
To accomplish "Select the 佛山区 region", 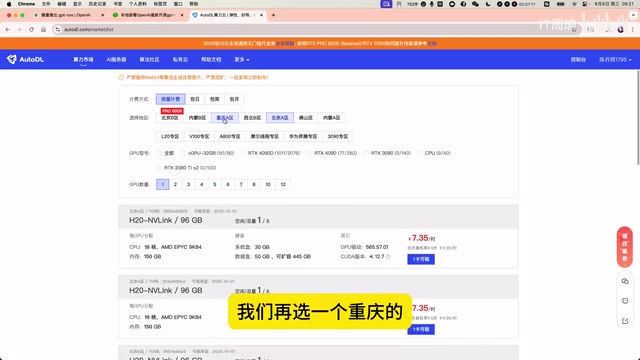I will [x=306, y=118].
